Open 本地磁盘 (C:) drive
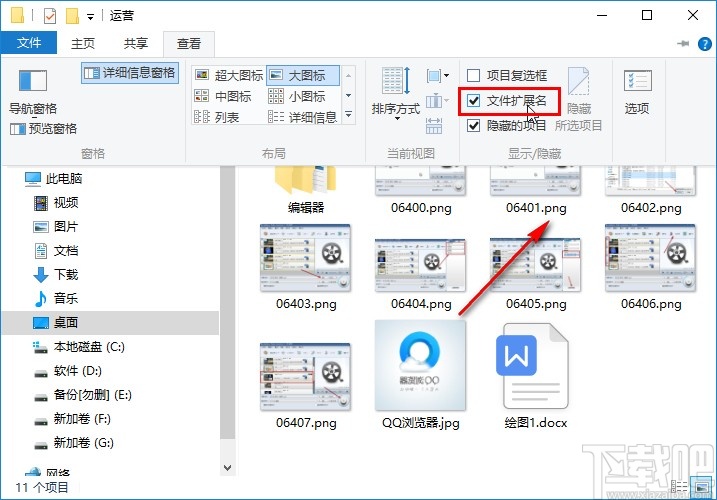This screenshot has width=717, height=500. (x=79, y=347)
